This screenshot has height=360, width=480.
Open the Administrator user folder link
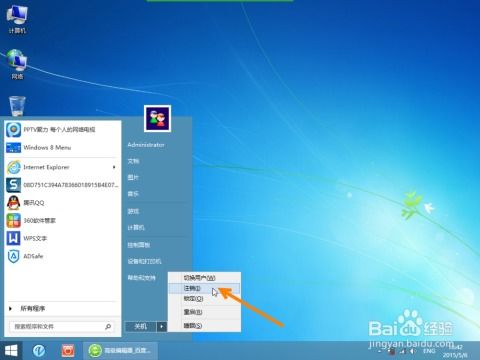(146, 145)
